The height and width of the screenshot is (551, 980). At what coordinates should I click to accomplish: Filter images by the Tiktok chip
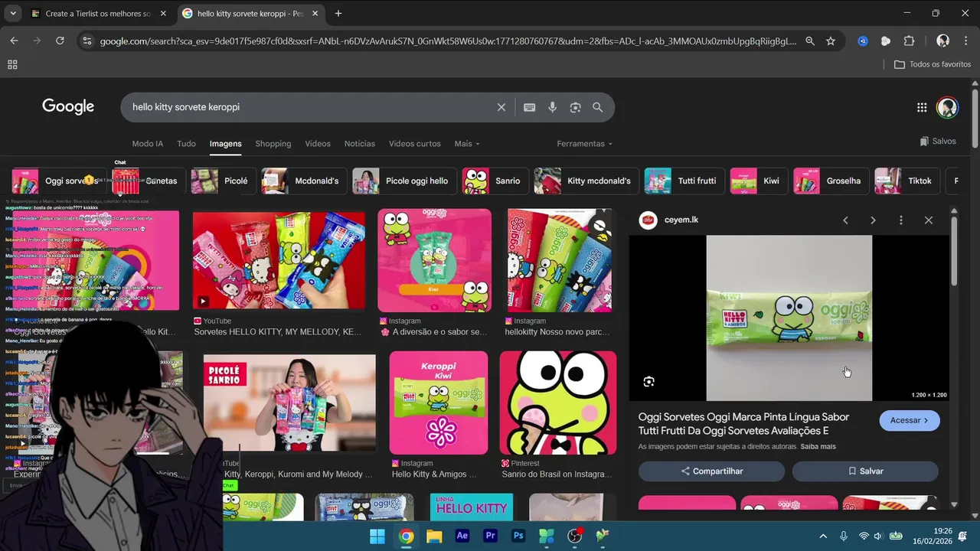906,181
